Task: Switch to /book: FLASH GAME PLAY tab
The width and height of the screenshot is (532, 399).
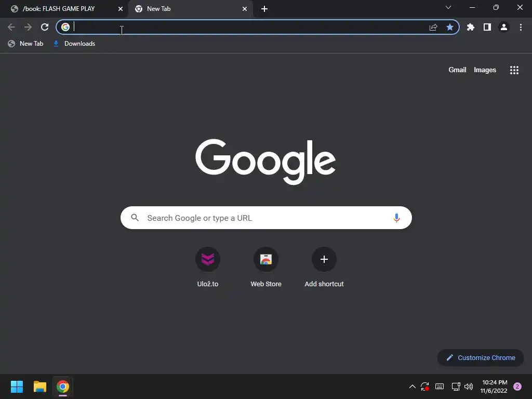Action: (64, 9)
